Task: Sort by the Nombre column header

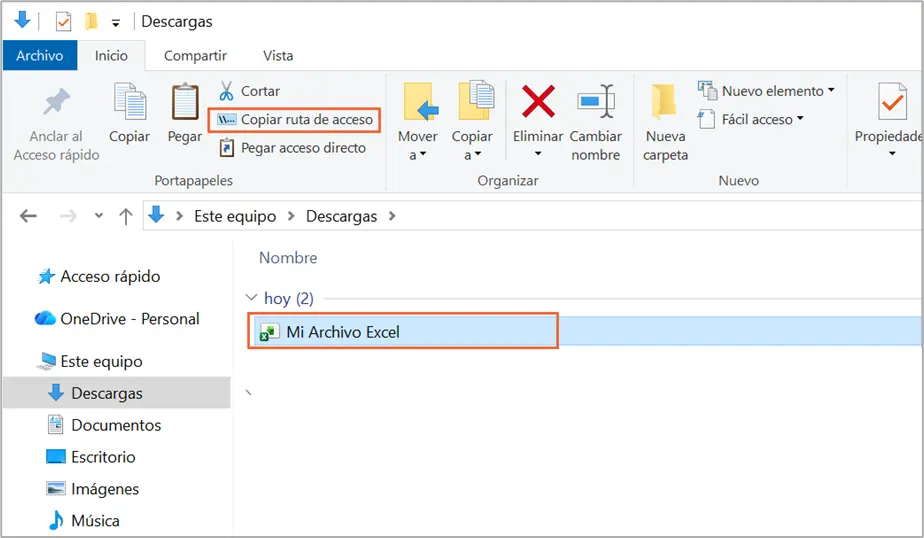Action: click(288, 258)
